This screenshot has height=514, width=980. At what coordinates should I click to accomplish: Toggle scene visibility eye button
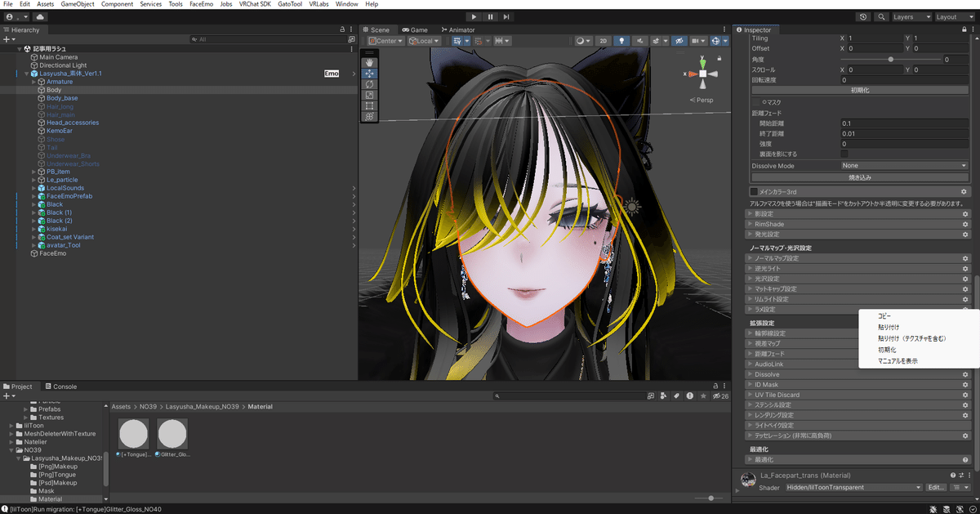tap(679, 41)
